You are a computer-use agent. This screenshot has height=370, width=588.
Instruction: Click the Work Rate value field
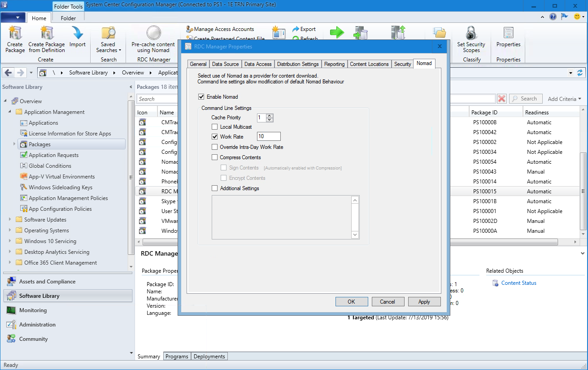(x=269, y=137)
